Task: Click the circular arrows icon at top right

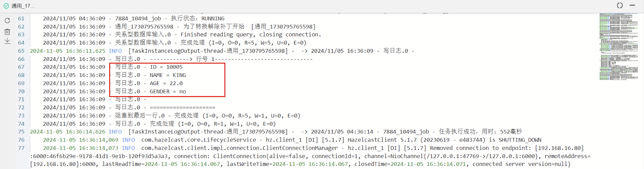Action: (619, 5)
